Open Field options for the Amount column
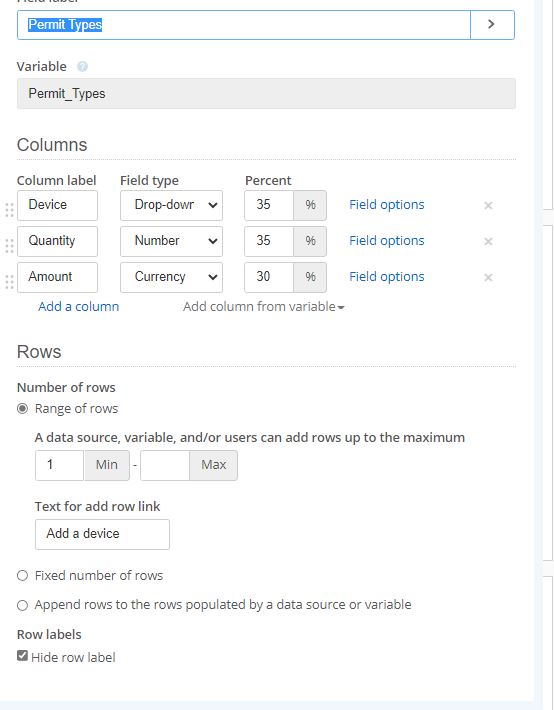This screenshot has height=710, width=554. [x=386, y=277]
